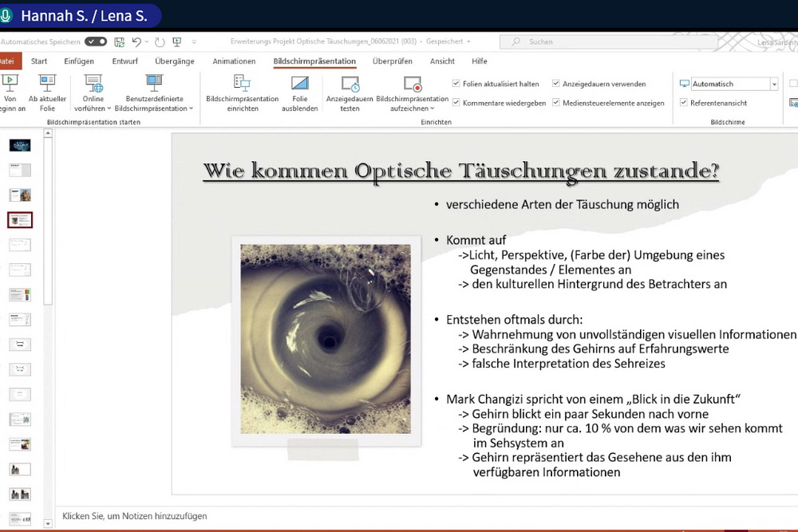Viewport: 798px width, 532px height.
Task: Switch to the Animationen tab
Action: tap(234, 61)
